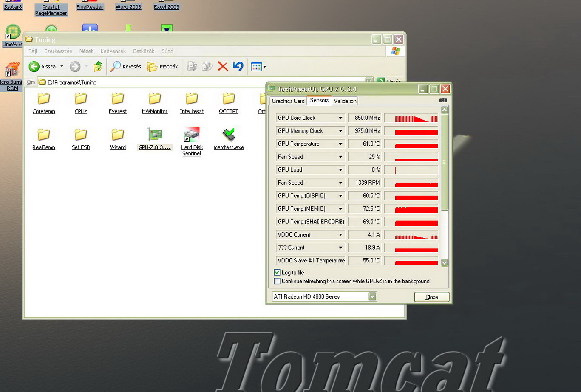This screenshot has height=392, width=581.
Task: Open the Coretemp folder icon
Action: click(43, 99)
